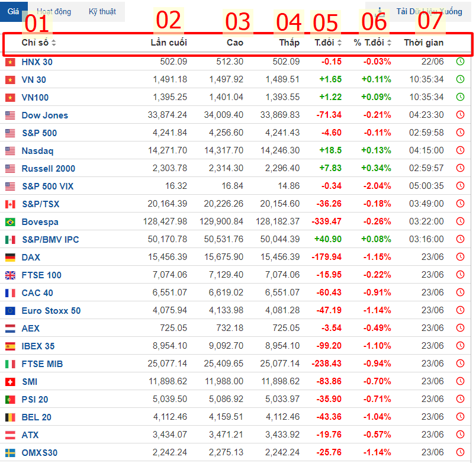Click the red clock icon for Dow Jones

460,115
